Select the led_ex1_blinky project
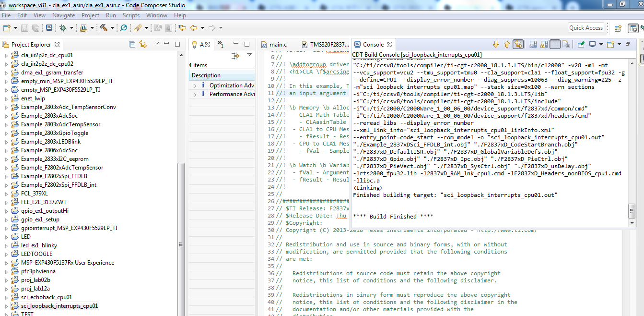This screenshot has width=644, height=316. point(39,245)
